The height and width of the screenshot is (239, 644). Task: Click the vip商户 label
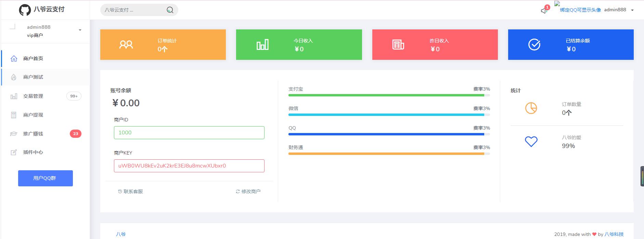[35, 35]
